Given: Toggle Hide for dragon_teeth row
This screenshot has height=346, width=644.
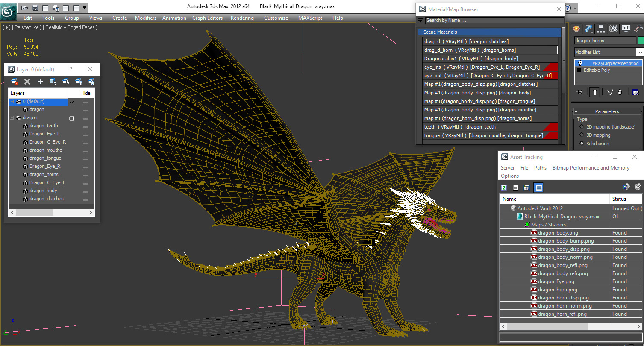Looking at the screenshot, I should [85, 126].
